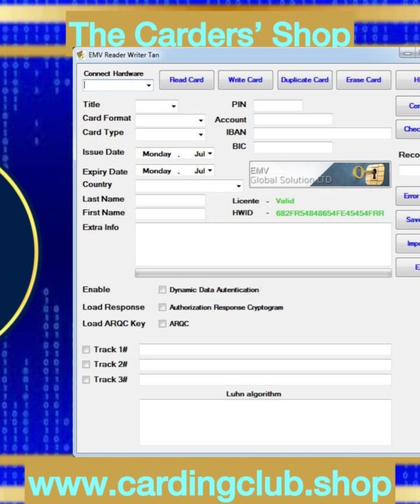
Task: Click into the Account field
Action: click(293, 119)
